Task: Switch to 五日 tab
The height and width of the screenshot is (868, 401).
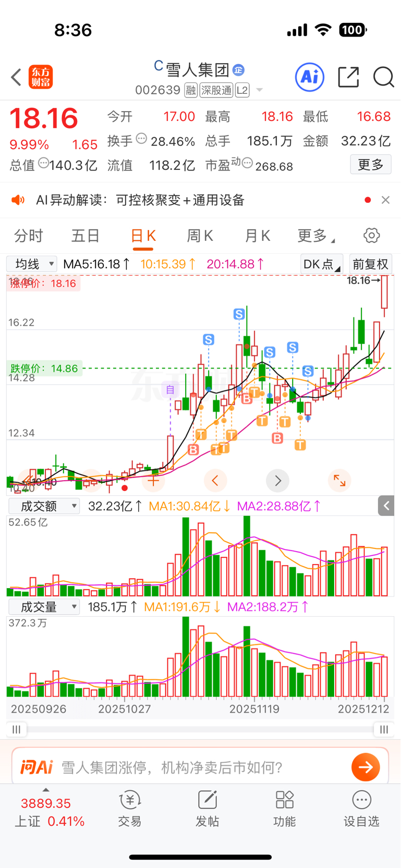Action: [x=86, y=236]
